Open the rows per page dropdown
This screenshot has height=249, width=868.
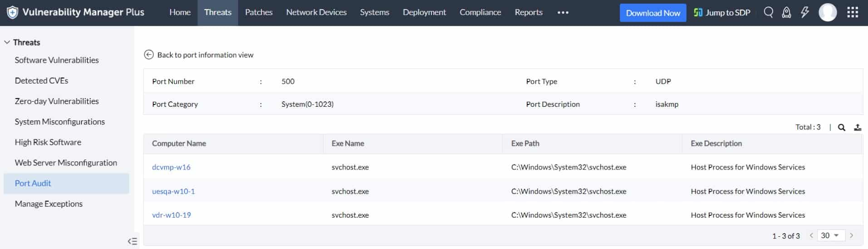(x=831, y=235)
